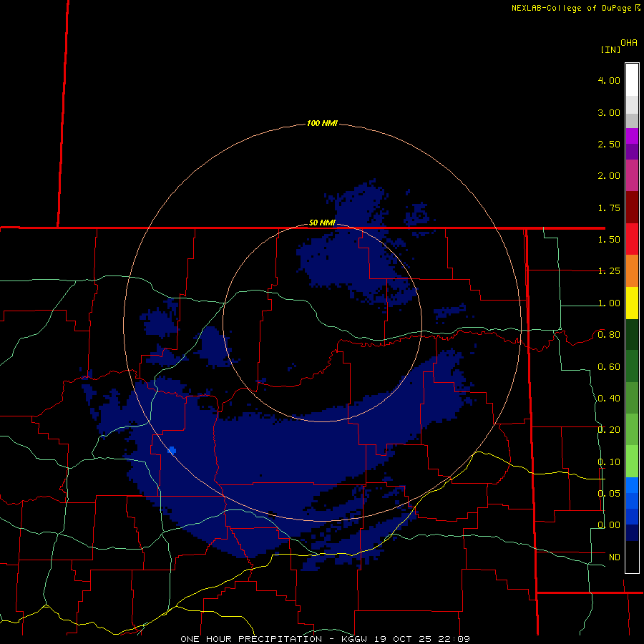644x644 pixels.
Task: Click the [IN] units label
Action: point(610,49)
